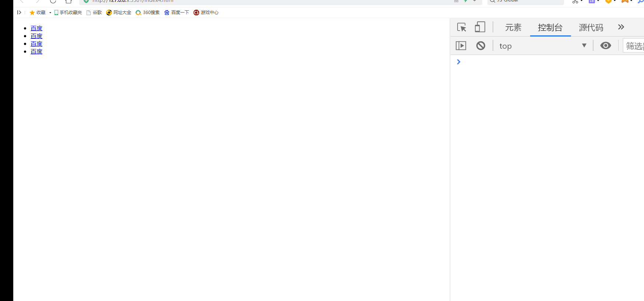The width and height of the screenshot is (644, 301).
Task: Open the 游戏中心 bookmark
Action: click(x=206, y=13)
